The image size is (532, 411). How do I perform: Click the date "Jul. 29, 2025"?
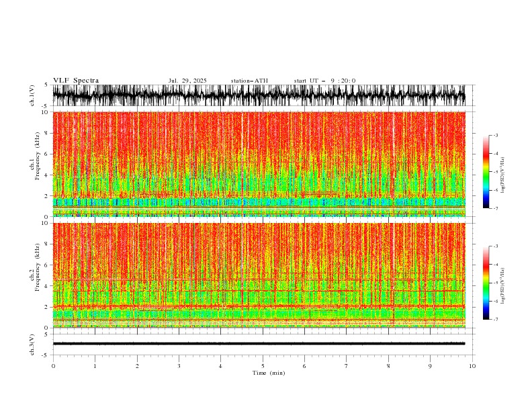point(187,81)
